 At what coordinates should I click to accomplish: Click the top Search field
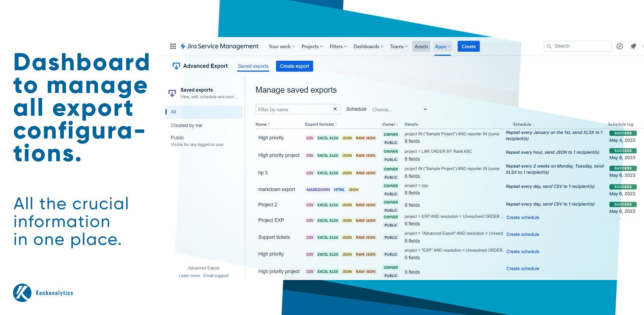point(577,46)
